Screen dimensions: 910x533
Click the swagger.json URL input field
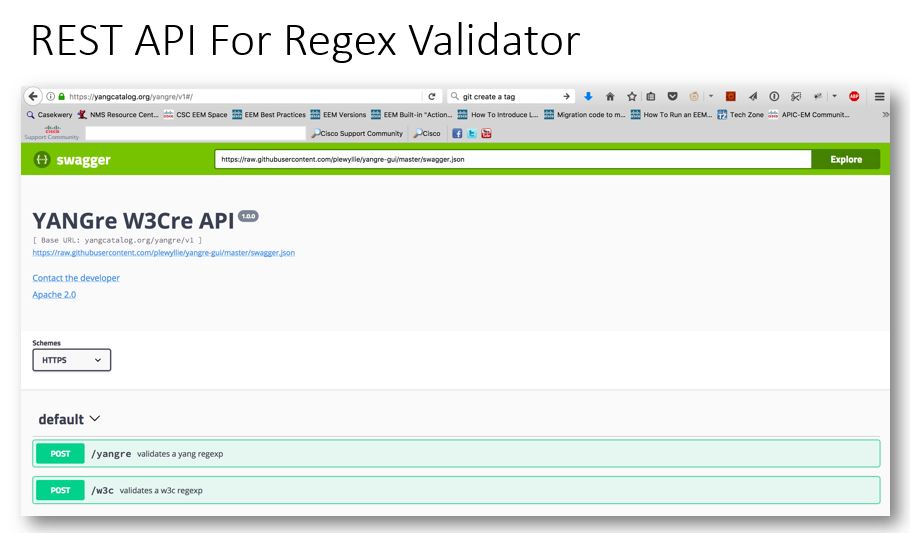(513, 159)
